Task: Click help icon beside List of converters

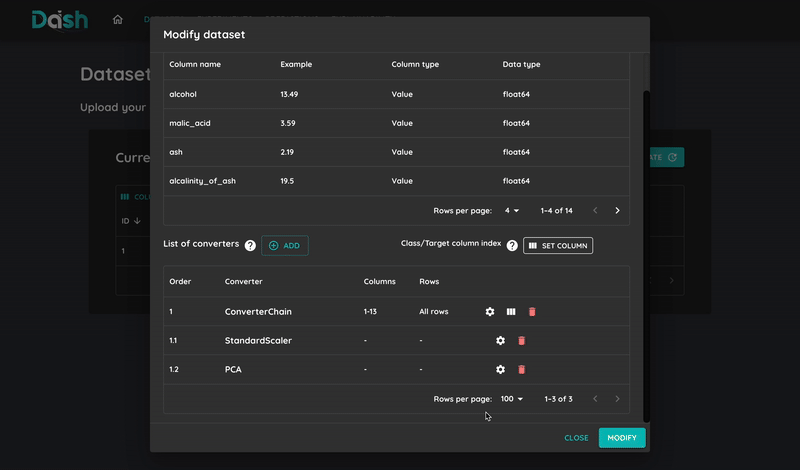Action: 250,245
